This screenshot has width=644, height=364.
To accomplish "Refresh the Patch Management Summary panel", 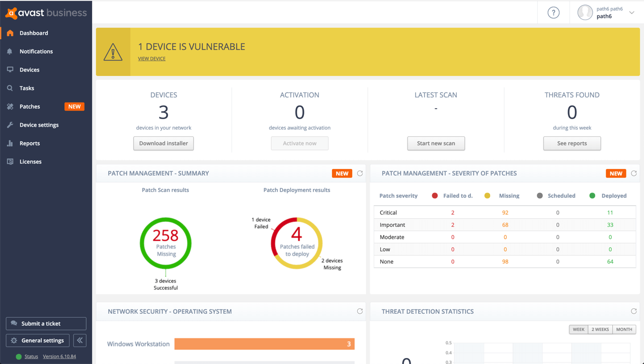I will click(360, 173).
